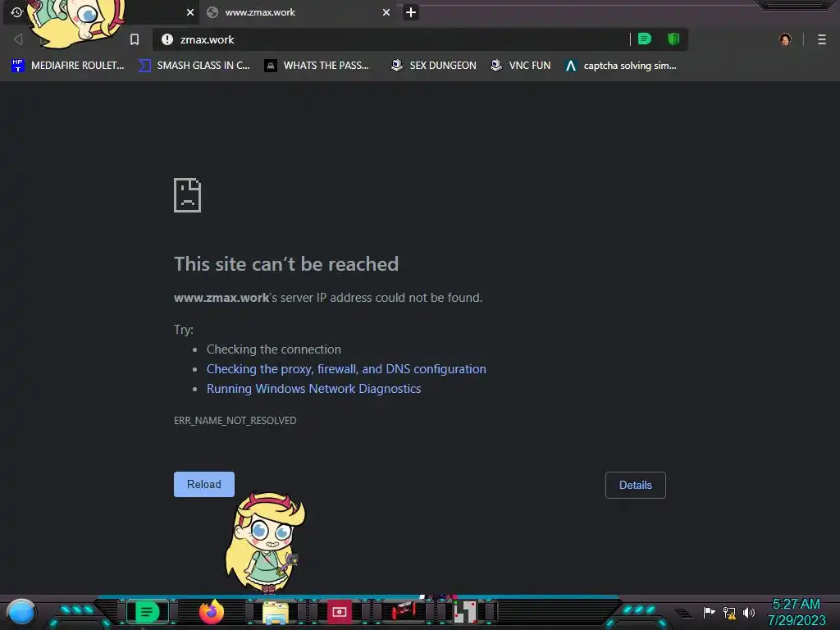Click Action Center flag tray icon
The image size is (840, 630).
point(709,612)
